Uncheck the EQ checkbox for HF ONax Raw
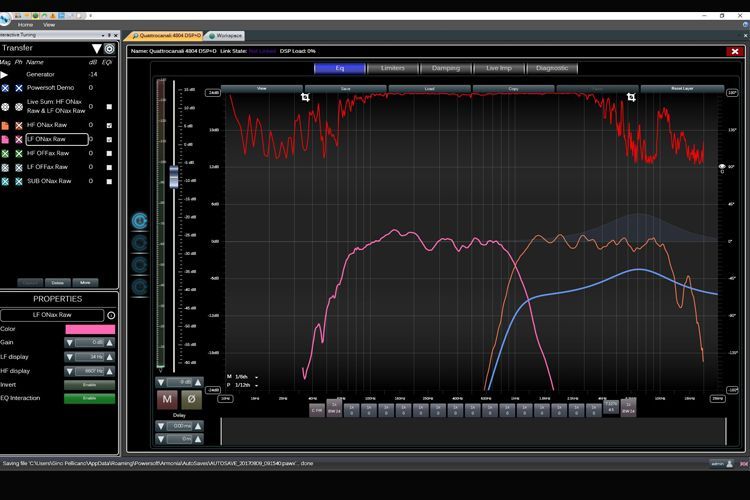The width and height of the screenshot is (750, 500). pos(109,125)
